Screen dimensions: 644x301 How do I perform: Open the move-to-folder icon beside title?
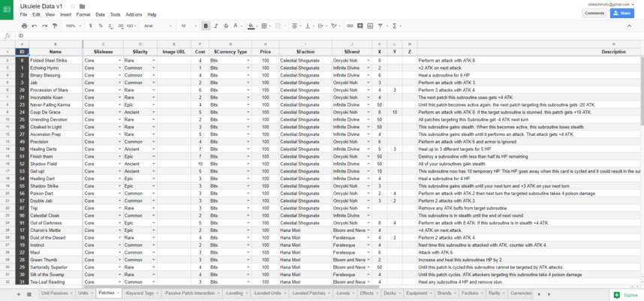point(82,6)
